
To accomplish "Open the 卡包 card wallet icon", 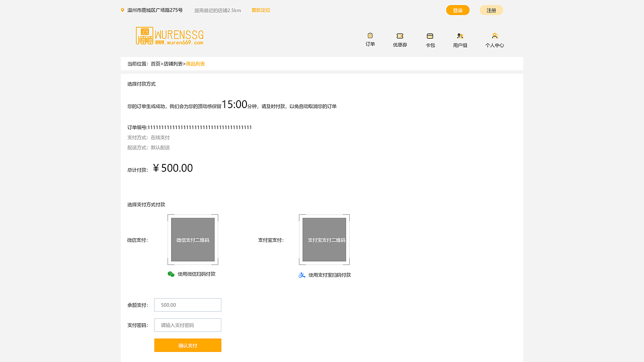I will (430, 36).
